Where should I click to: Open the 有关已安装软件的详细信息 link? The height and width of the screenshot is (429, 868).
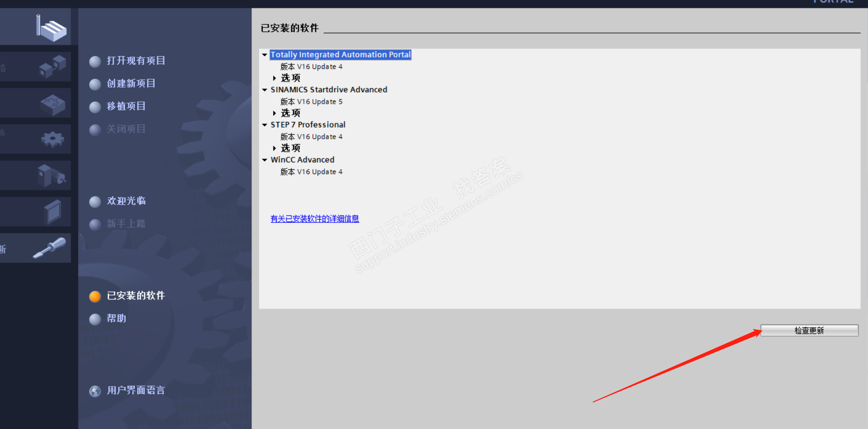tap(315, 219)
